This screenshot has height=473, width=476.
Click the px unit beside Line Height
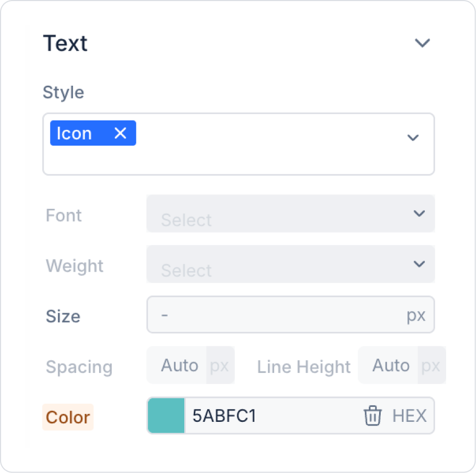(x=431, y=366)
